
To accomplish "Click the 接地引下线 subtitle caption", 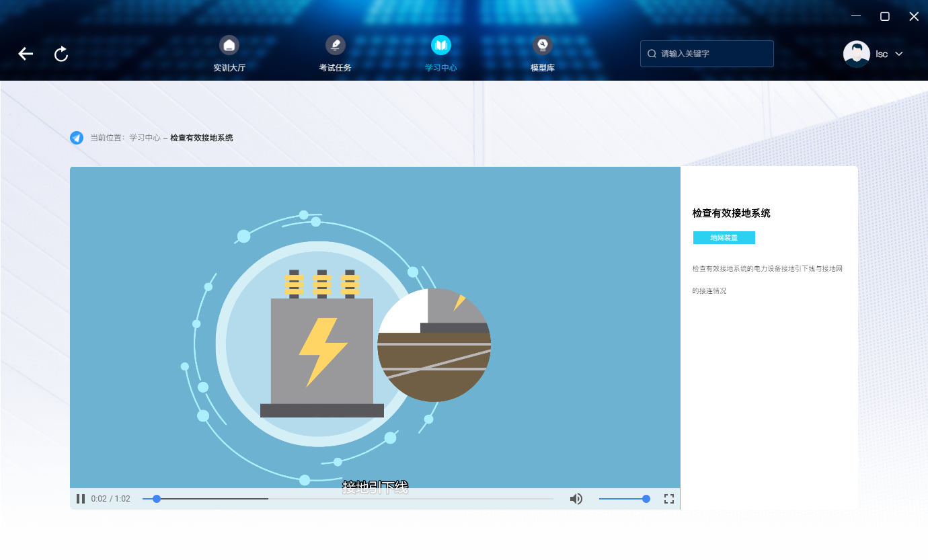I will [375, 487].
